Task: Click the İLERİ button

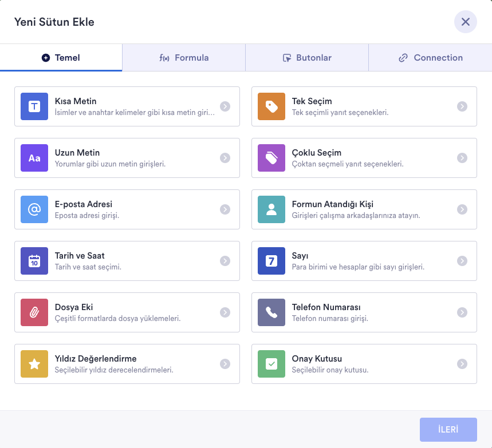Action: pyautogui.click(x=448, y=430)
